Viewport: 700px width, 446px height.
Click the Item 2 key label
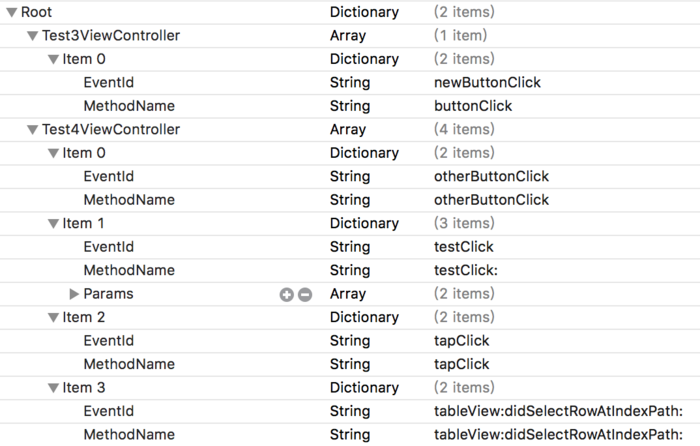click(83, 317)
